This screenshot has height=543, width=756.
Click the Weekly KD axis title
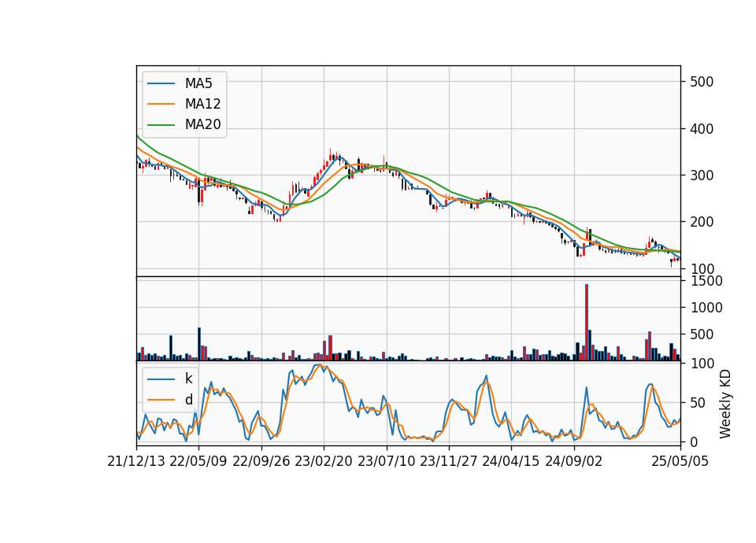pyautogui.click(x=725, y=404)
